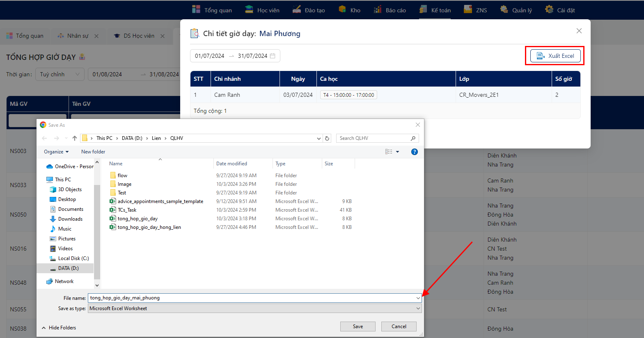Select Network in navigation pane

pyautogui.click(x=60, y=281)
